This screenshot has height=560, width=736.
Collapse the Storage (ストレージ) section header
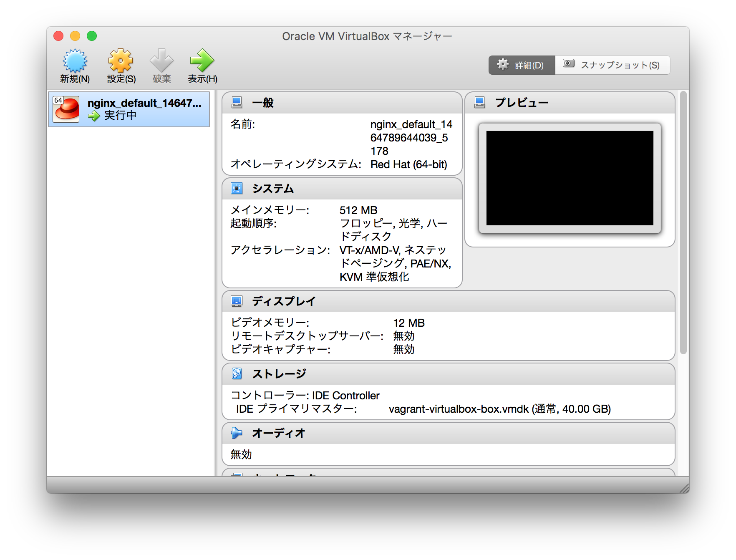[x=448, y=374]
